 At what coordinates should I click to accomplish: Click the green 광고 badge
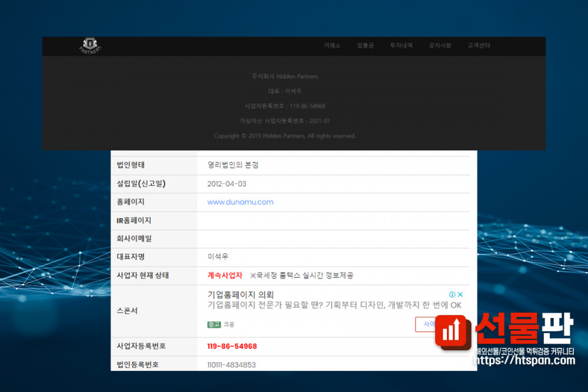point(214,324)
